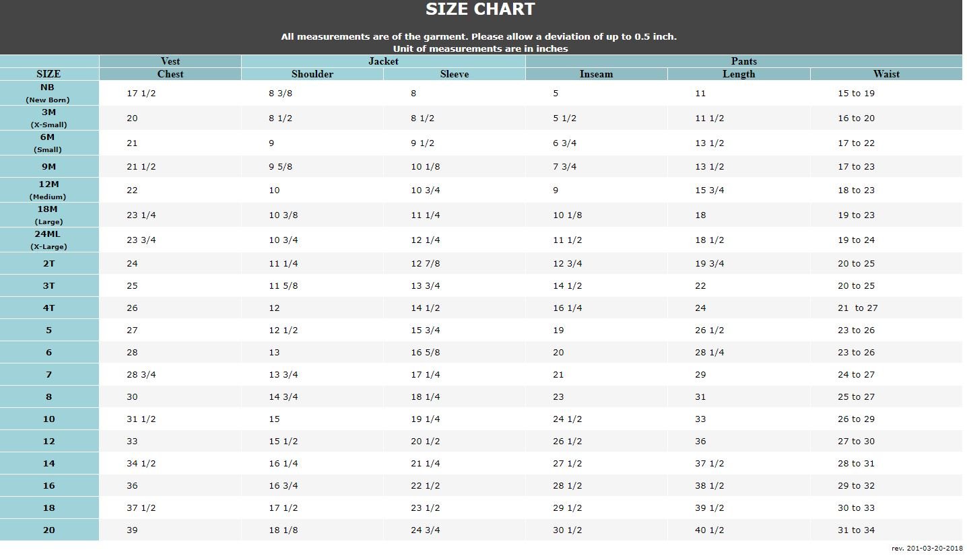Click the 8 3/8 shoulder value
This screenshot has height=560, width=967.
tap(280, 94)
